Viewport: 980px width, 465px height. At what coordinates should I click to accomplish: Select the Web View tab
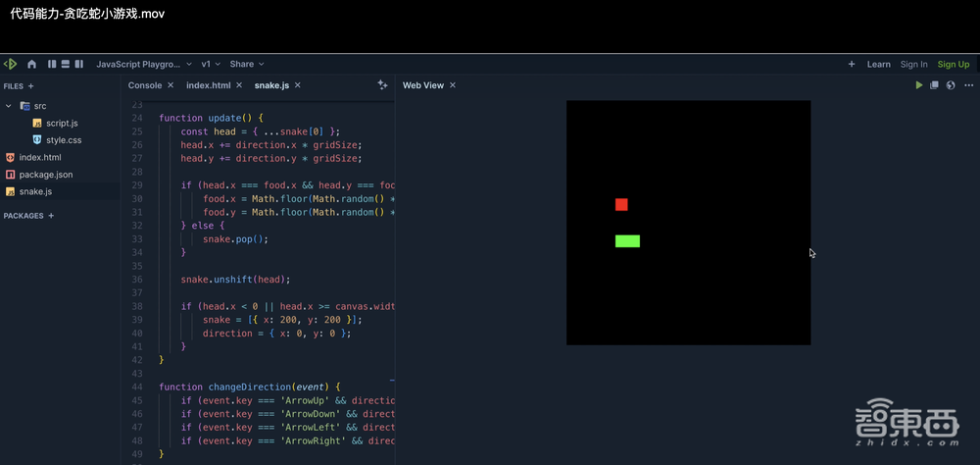423,85
